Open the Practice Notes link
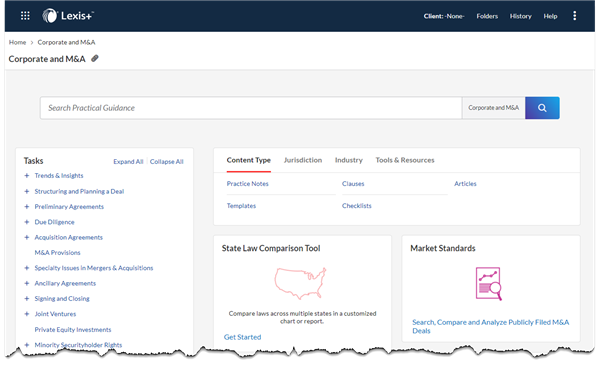600x369 pixels. [248, 184]
